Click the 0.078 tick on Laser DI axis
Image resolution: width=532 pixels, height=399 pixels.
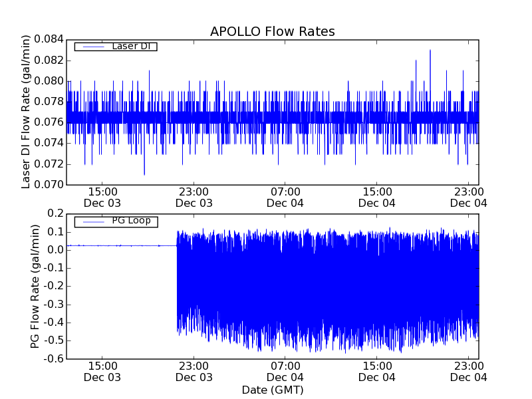click(x=49, y=102)
